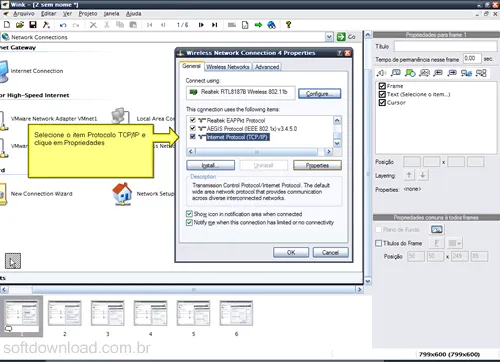Toggle the Frame checkbox
Image resolution: width=500 pixels, height=362 pixels.
tap(382, 86)
